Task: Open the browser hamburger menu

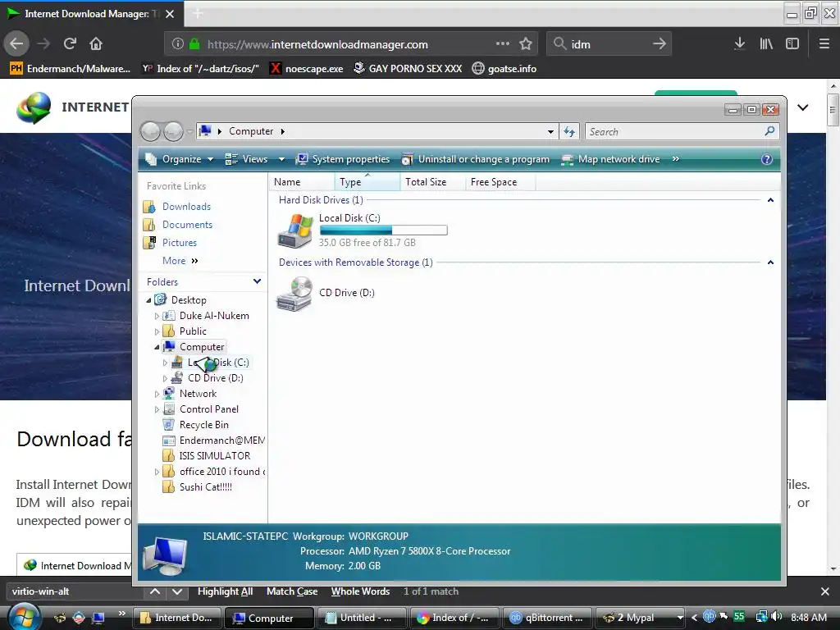Action: (x=824, y=44)
